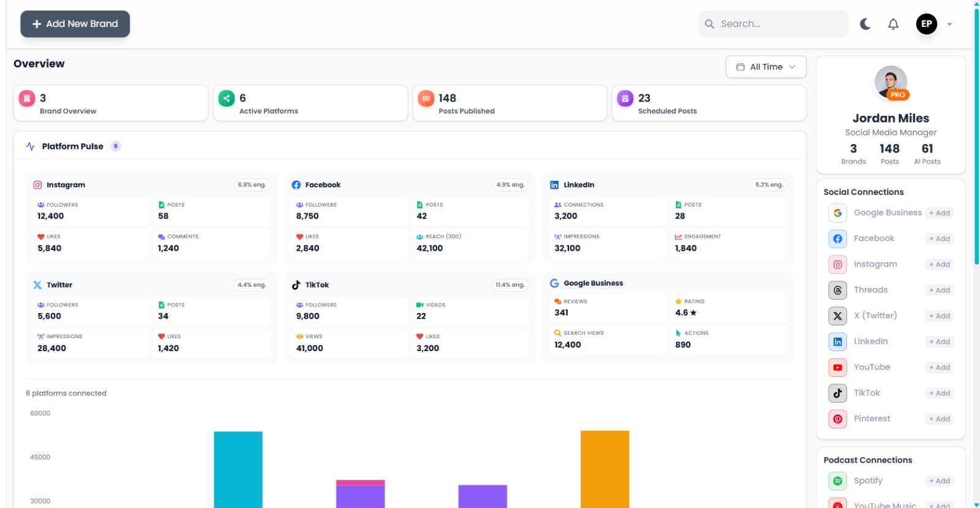
Task: Click Instagram 6.8% eng. badge
Action: (x=252, y=185)
